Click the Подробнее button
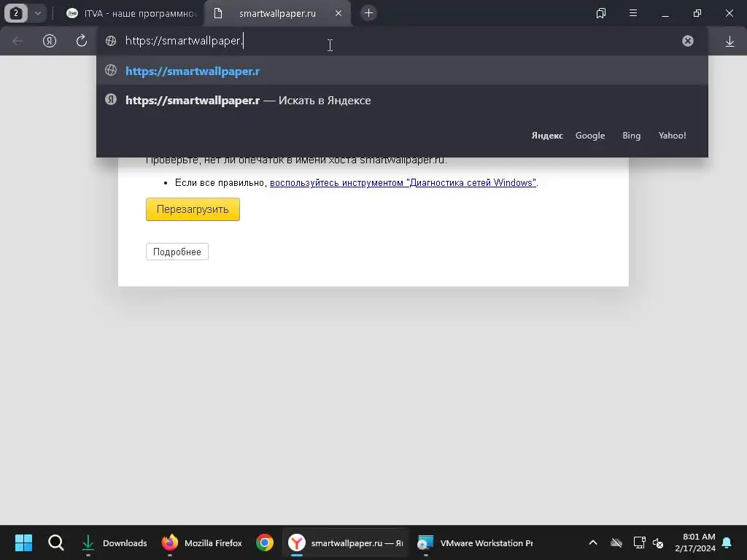Screen dimensions: 747x560 (x=177, y=252)
